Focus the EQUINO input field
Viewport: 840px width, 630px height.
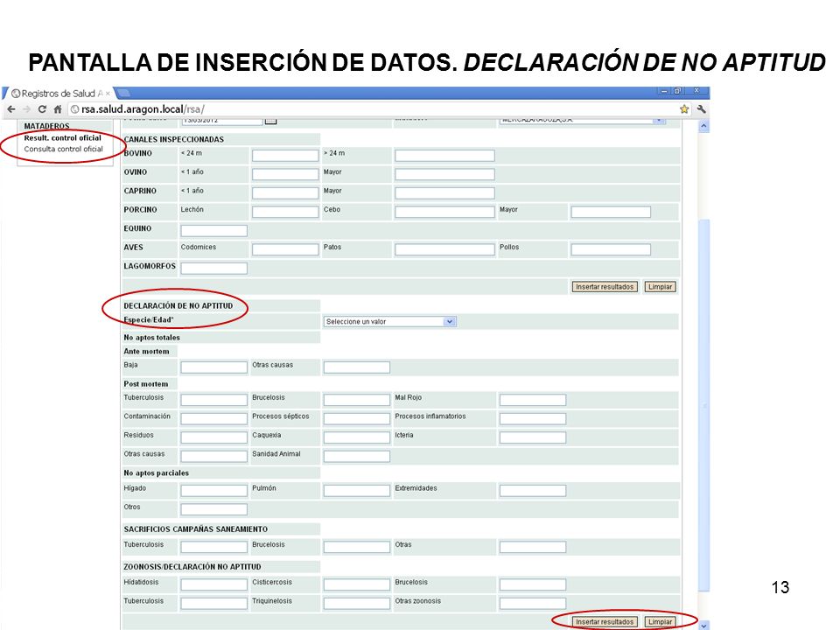[x=213, y=230]
